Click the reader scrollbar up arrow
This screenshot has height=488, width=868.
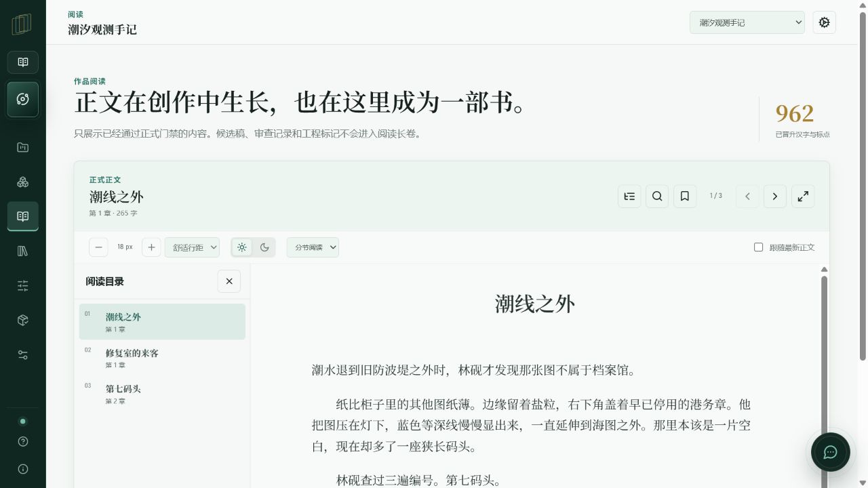[x=825, y=270]
